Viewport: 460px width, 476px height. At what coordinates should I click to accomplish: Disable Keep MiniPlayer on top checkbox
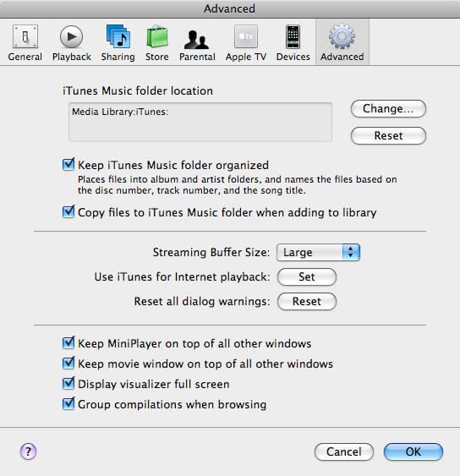[68, 343]
